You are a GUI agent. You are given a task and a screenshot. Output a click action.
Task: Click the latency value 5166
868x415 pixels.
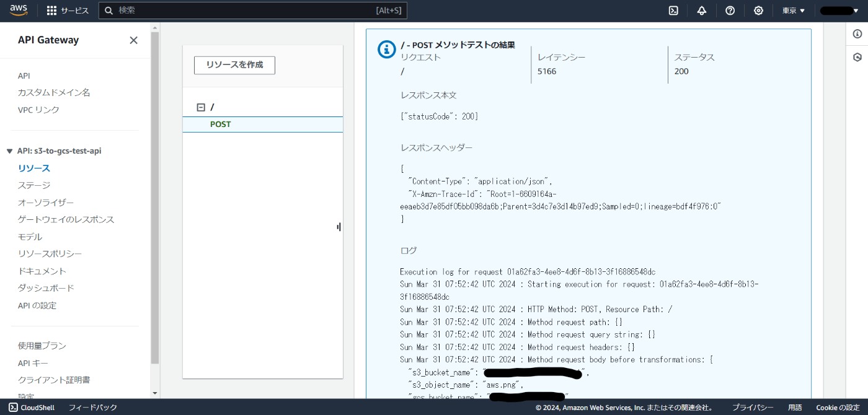tap(547, 71)
